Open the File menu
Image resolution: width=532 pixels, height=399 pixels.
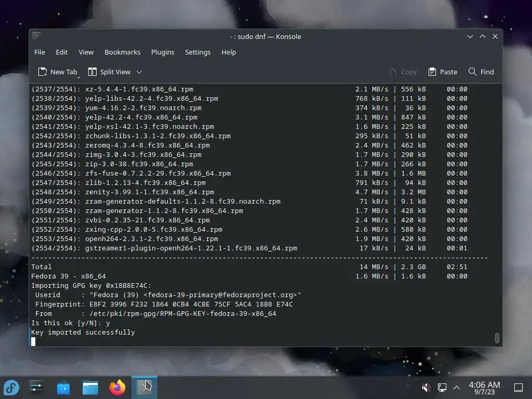point(39,52)
